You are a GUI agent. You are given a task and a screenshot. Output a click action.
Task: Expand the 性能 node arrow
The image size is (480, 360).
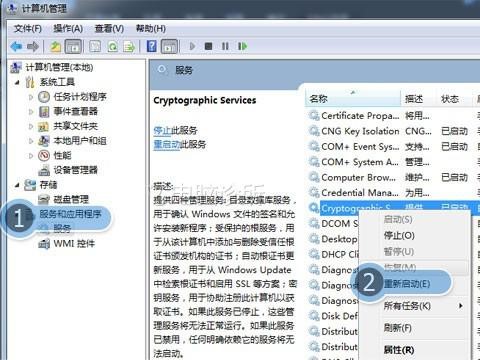click(31, 156)
